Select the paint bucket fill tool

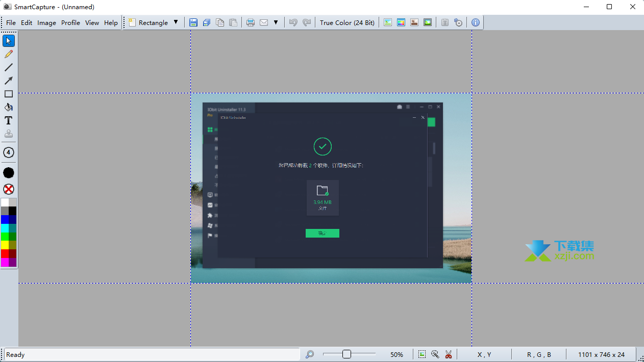pos(9,107)
